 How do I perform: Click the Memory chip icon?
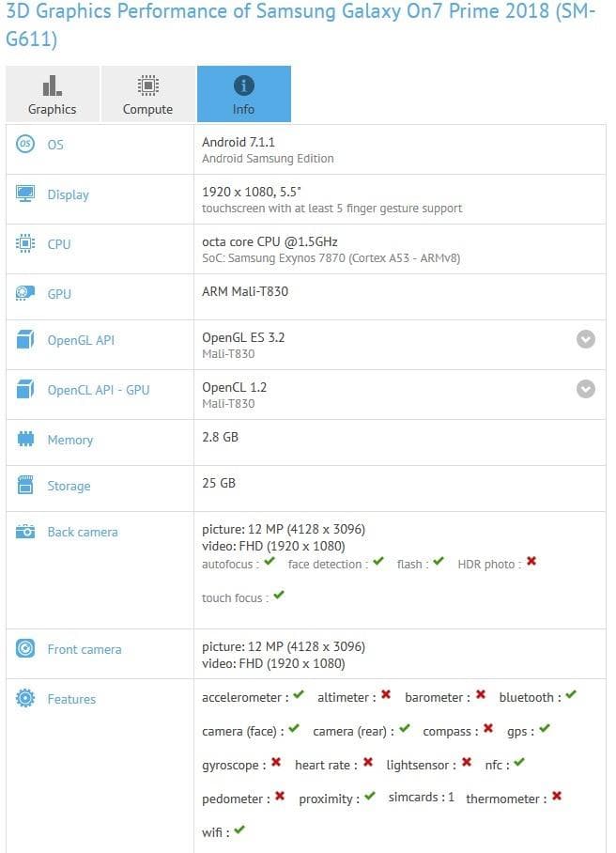pos(25,439)
